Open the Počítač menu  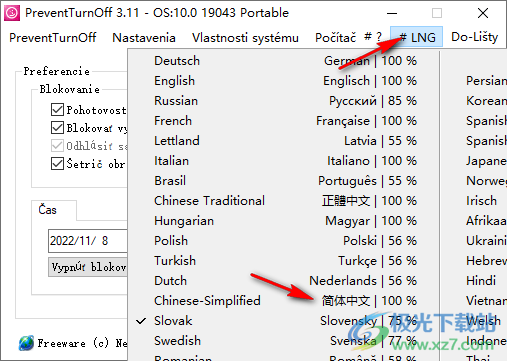click(x=336, y=37)
